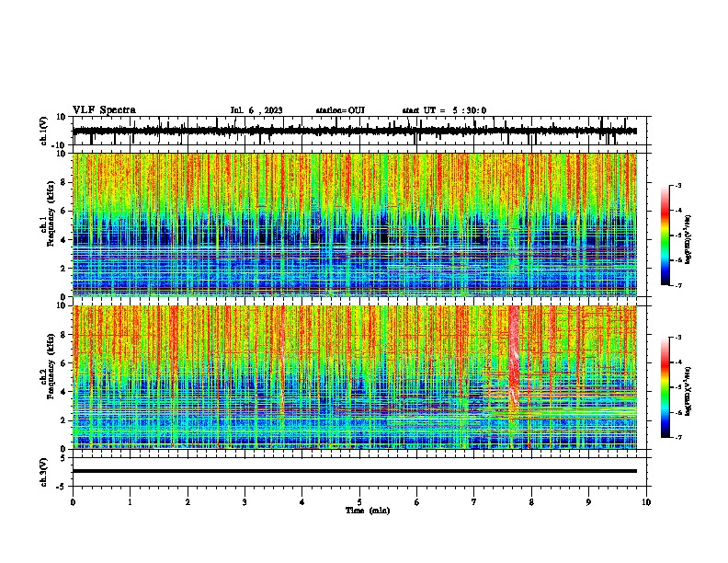Click inside the ch.1 spectrogram panel

pyautogui.click(x=355, y=224)
